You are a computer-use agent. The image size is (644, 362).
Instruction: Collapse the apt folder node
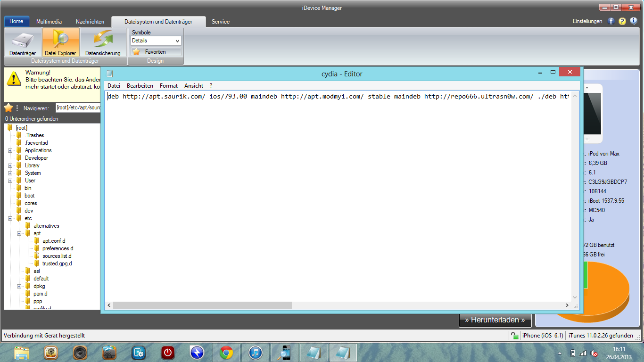[x=19, y=233]
